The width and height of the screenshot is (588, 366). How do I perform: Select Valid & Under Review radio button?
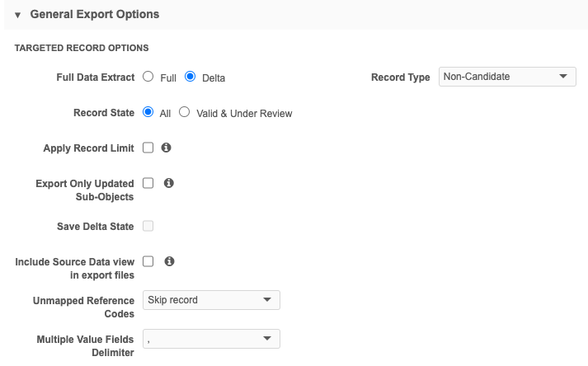pyautogui.click(x=185, y=112)
